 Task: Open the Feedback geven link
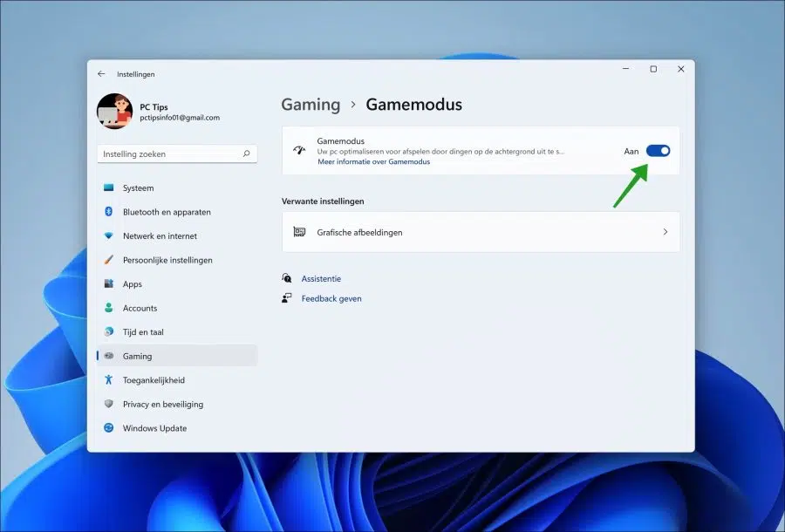click(331, 299)
